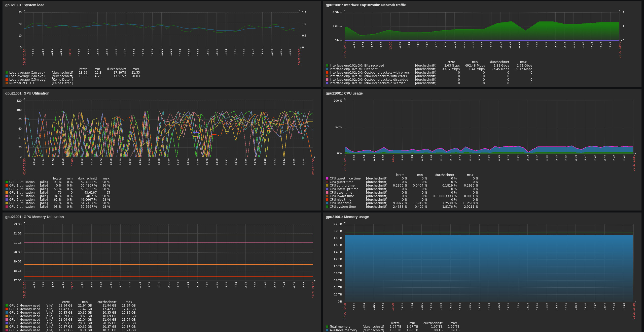Click the swatch beside GPU 5 Memory used
Viewport: 644px width, 332px height.
point(7,323)
